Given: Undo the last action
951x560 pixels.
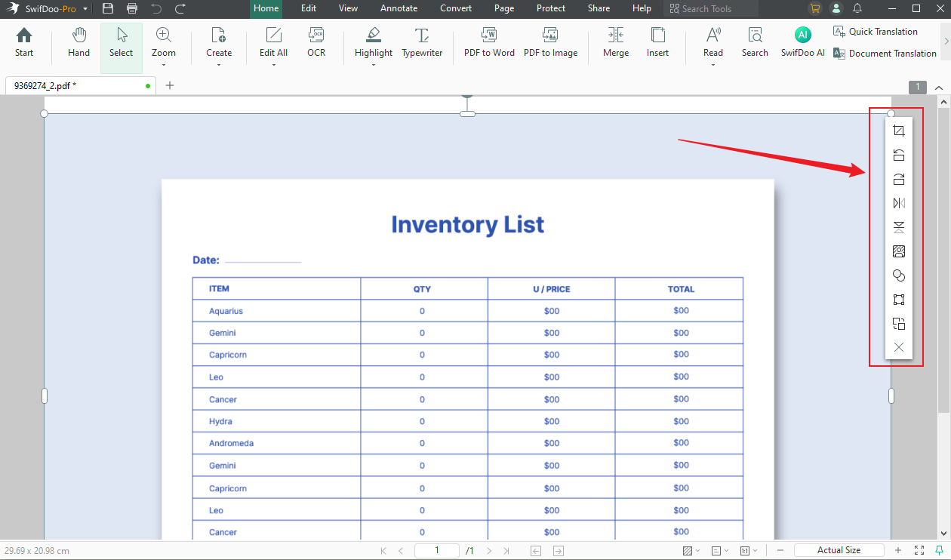Looking at the screenshot, I should (156, 8).
